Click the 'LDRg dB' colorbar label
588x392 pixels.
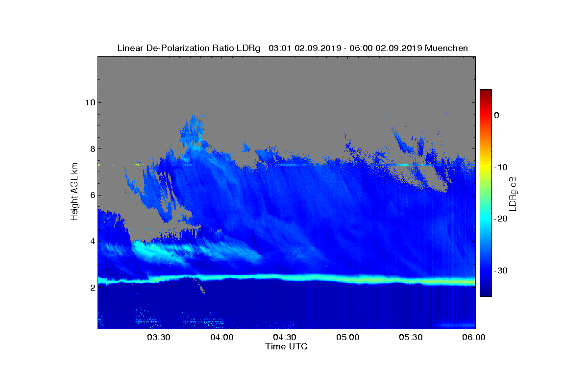[x=513, y=193]
